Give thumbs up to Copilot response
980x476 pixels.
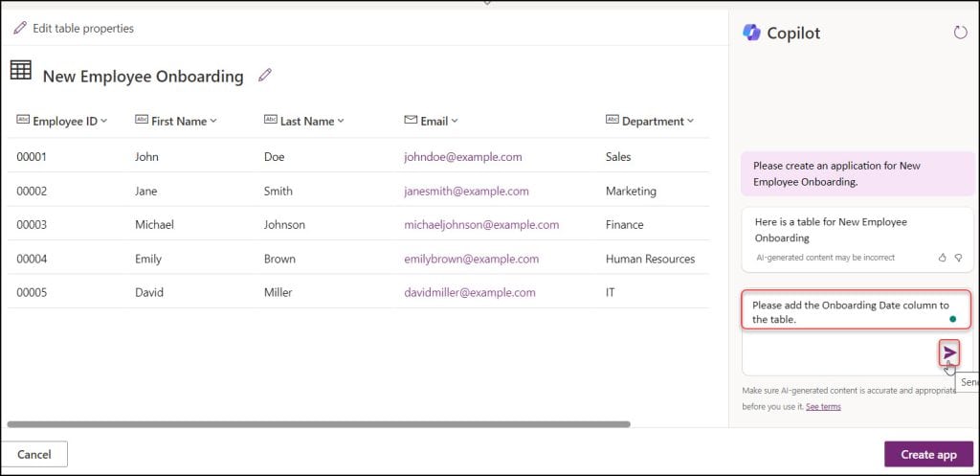[x=943, y=257]
